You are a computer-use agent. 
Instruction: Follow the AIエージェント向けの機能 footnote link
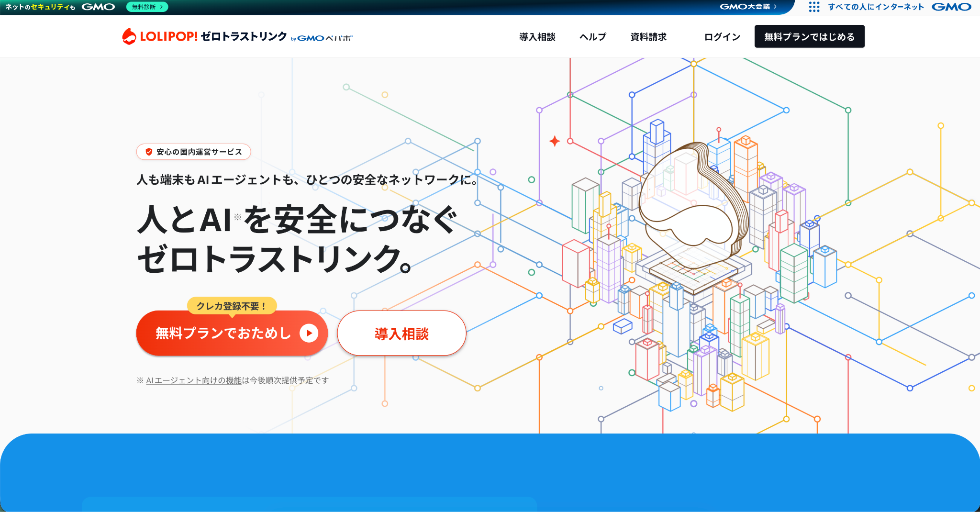click(194, 380)
